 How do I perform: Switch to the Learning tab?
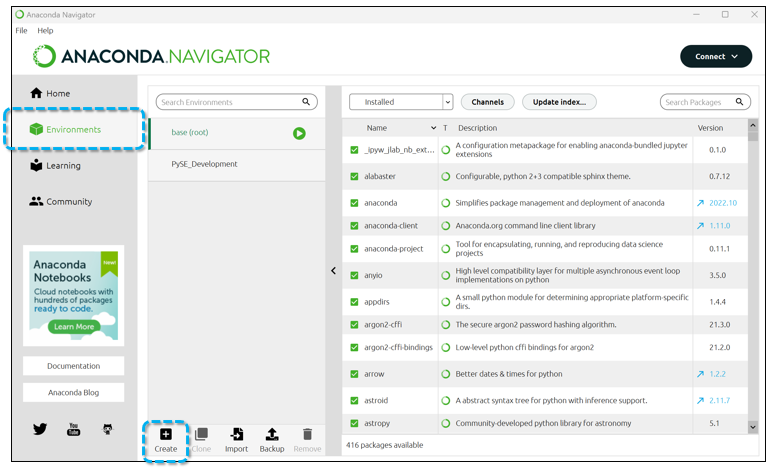pyautogui.click(x=63, y=166)
